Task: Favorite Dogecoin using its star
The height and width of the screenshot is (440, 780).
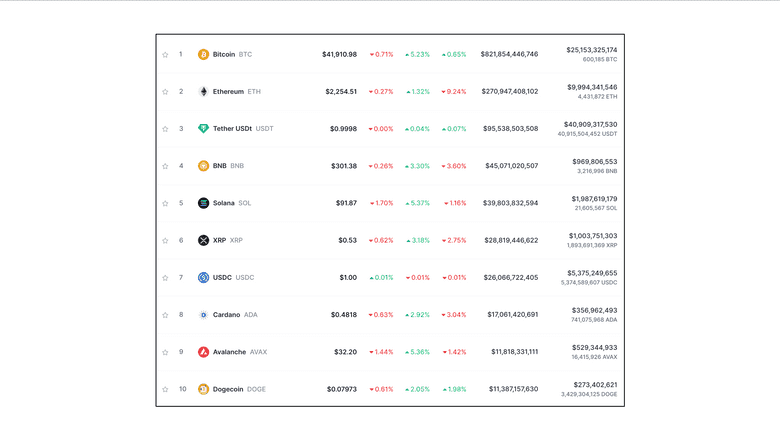Action: tap(165, 389)
